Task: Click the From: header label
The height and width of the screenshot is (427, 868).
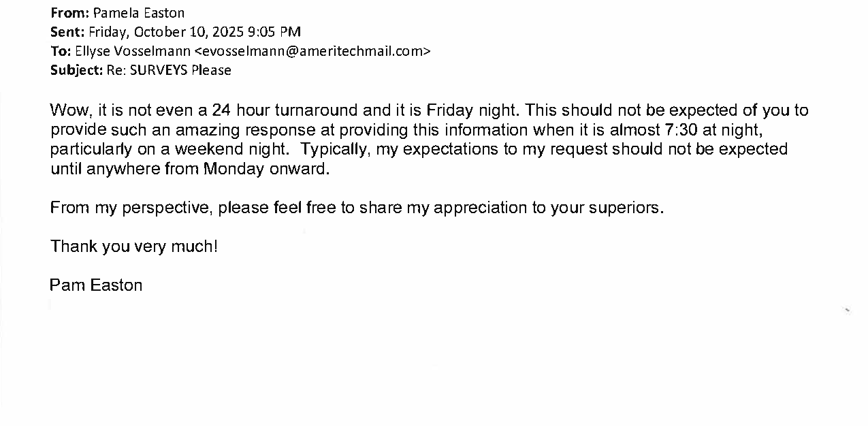Action: [x=69, y=13]
